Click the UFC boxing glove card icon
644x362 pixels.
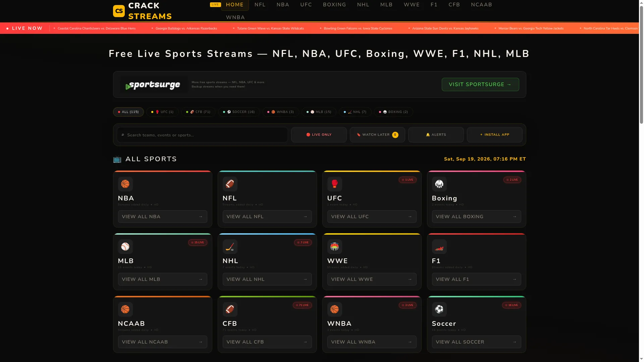tap(335, 184)
